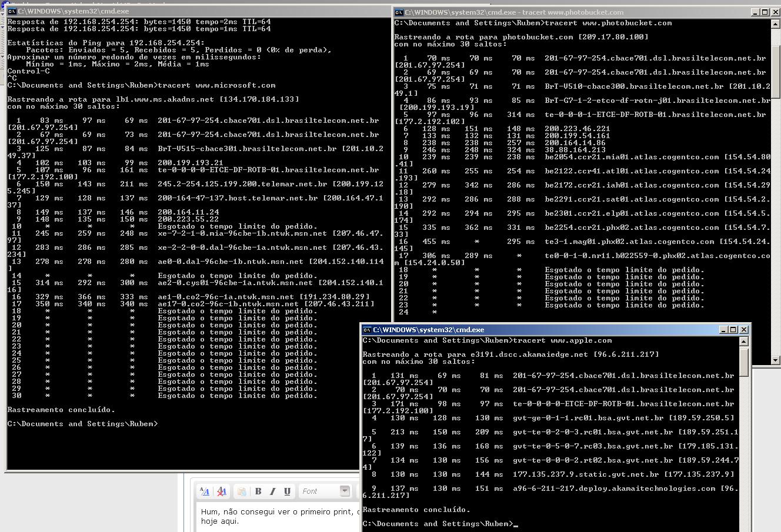Image resolution: width=781 pixels, height=532 pixels.
Task: Click "Rastreamento concluído." in the microsoft tracert window
Action: coord(61,410)
